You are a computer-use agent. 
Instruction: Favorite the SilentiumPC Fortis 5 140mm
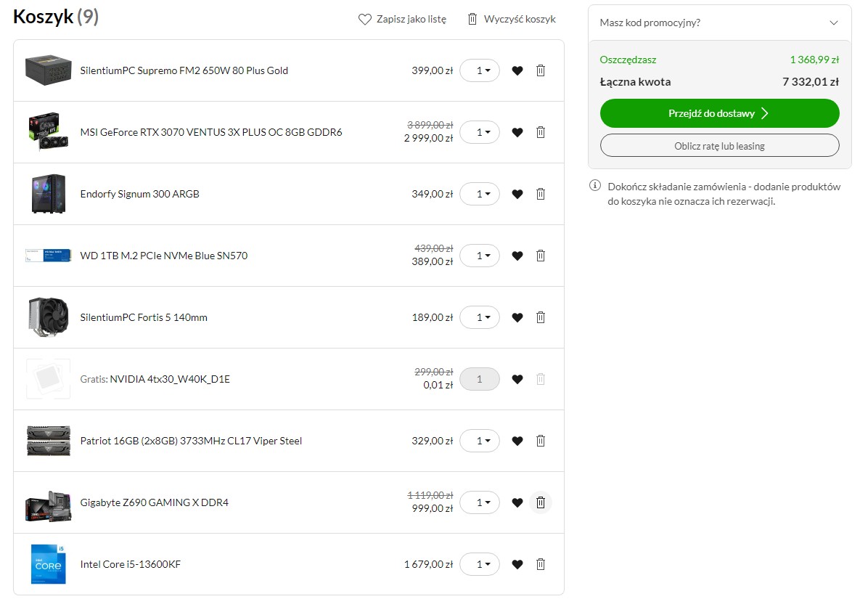point(517,317)
